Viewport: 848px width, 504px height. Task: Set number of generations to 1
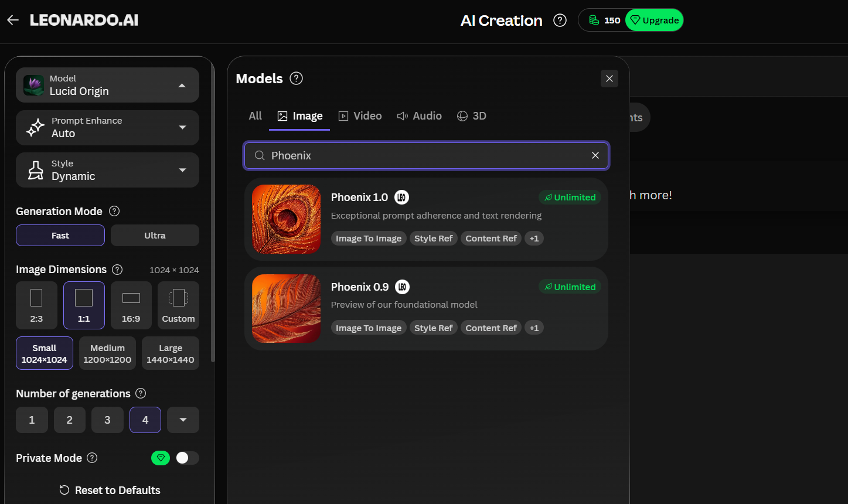point(32,420)
